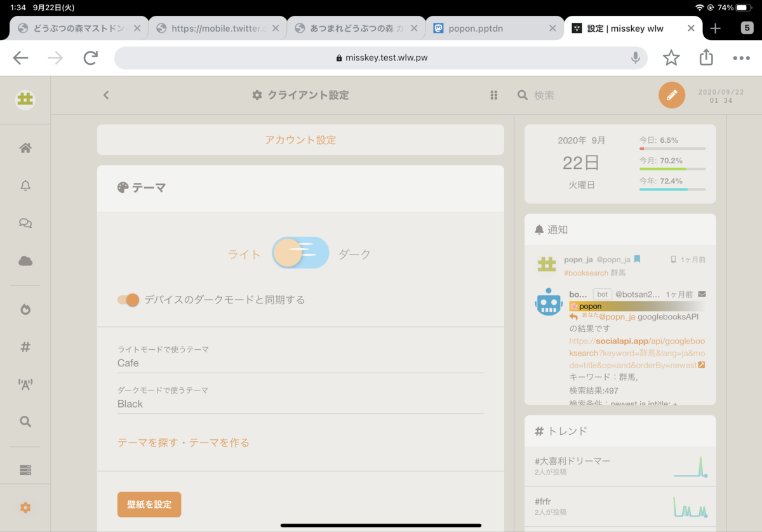The width and height of the screenshot is (762, 532).
Task: Open the grid menu icon in header
Action: (493, 95)
